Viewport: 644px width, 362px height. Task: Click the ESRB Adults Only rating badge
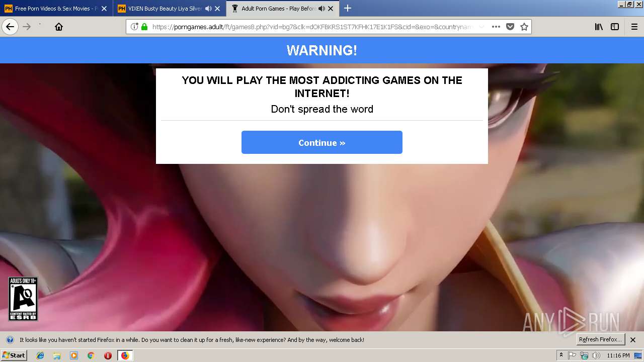[23, 299]
